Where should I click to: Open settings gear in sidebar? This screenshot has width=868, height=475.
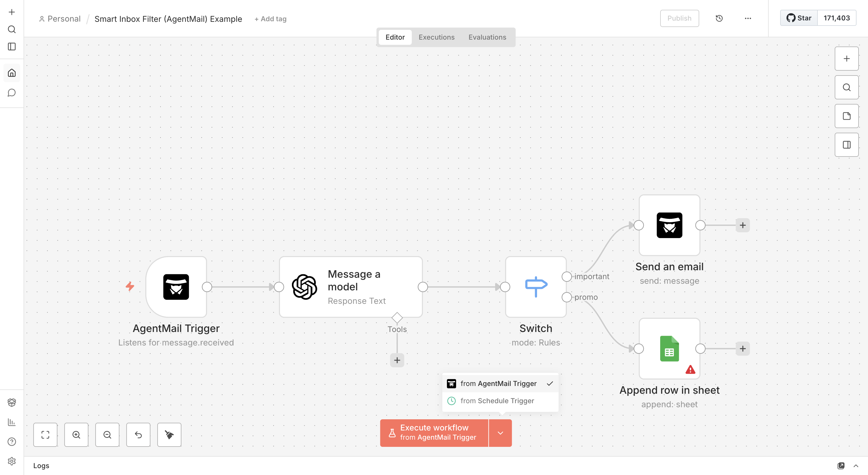(x=12, y=461)
